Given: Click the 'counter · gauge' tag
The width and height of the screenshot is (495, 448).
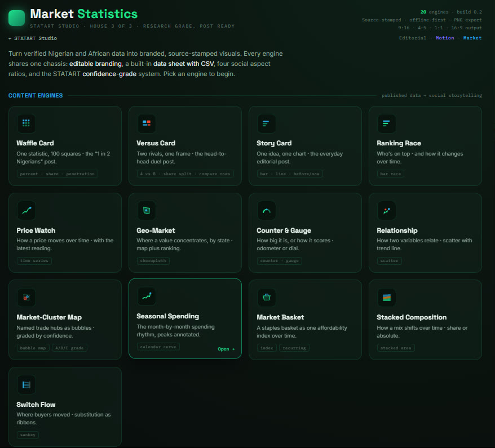Looking at the screenshot, I should (279, 260).
